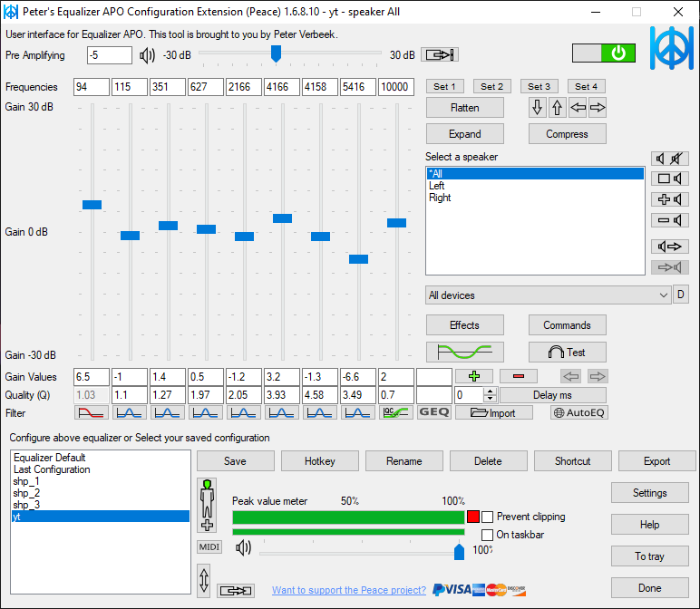The image size is (700, 609).
Task: Click the 4166 frequency field
Action: pyautogui.click(x=282, y=87)
